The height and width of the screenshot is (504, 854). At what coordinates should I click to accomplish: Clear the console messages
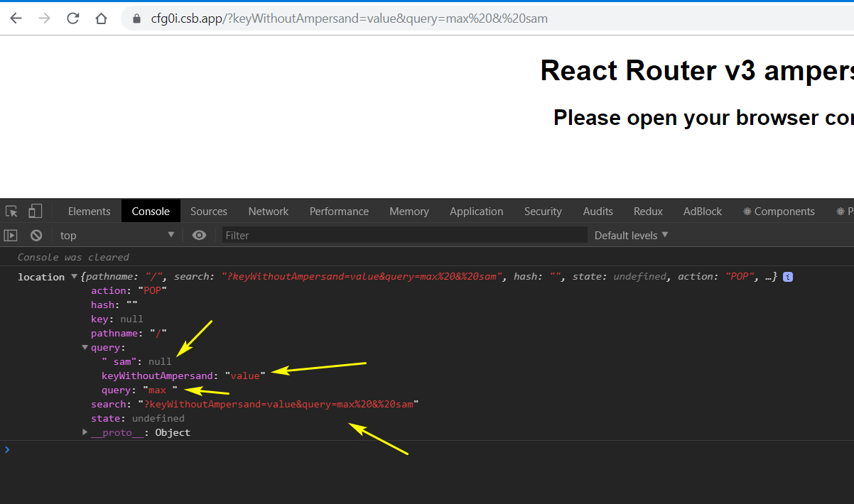[36, 235]
